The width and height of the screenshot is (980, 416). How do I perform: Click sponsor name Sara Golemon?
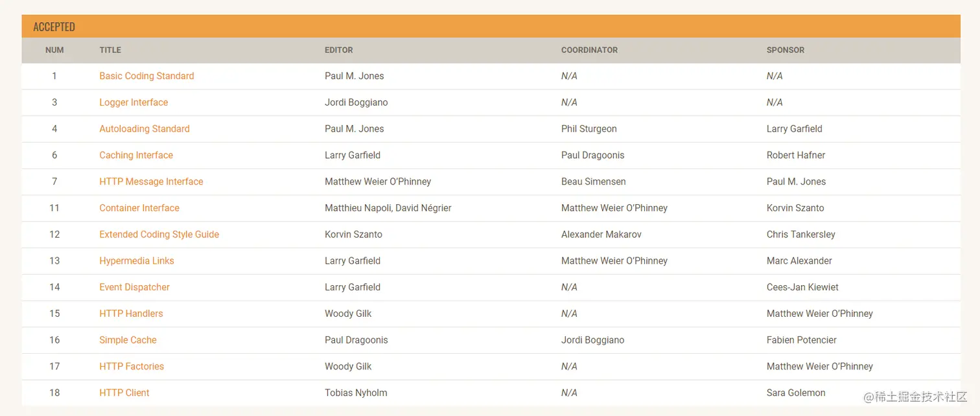(796, 393)
